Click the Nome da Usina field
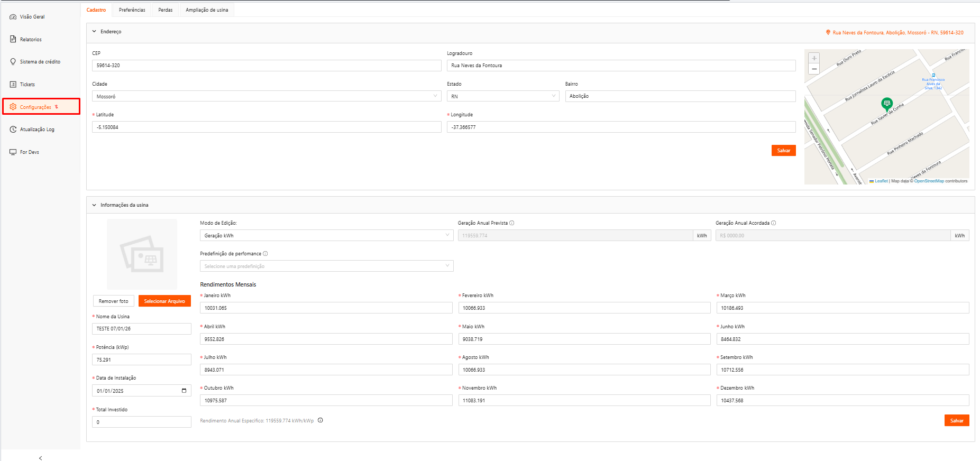This screenshot has height=461, width=980. coord(142,329)
